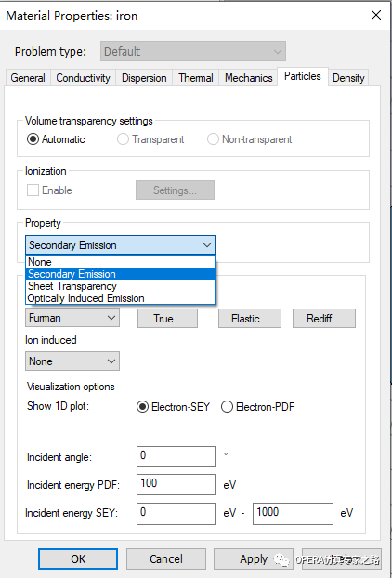Switch to the General tab

pyautogui.click(x=28, y=78)
